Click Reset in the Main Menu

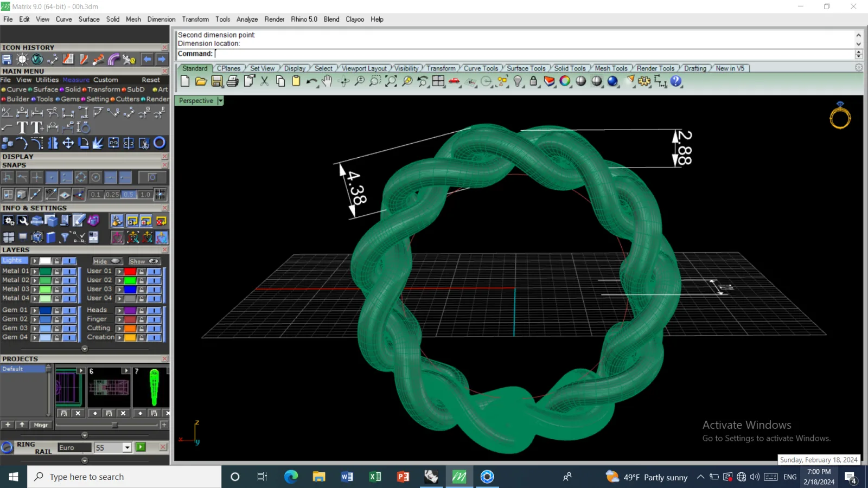pos(151,80)
